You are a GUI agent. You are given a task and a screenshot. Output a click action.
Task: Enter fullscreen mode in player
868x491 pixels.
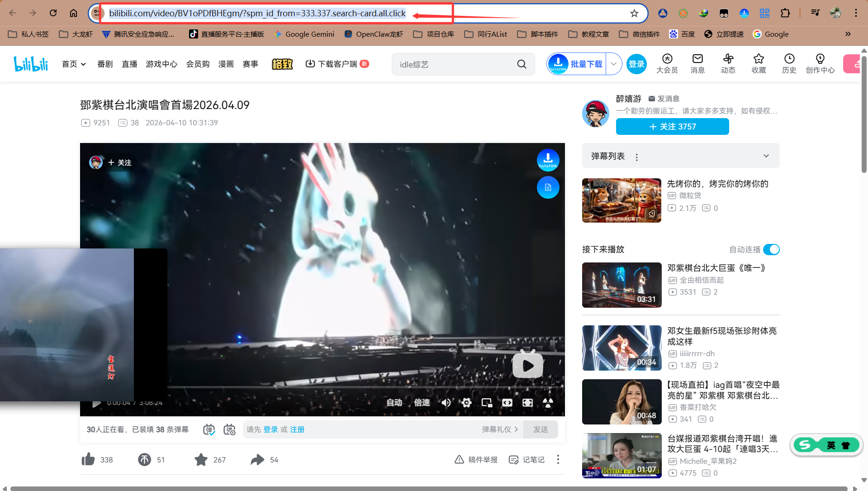(x=527, y=403)
